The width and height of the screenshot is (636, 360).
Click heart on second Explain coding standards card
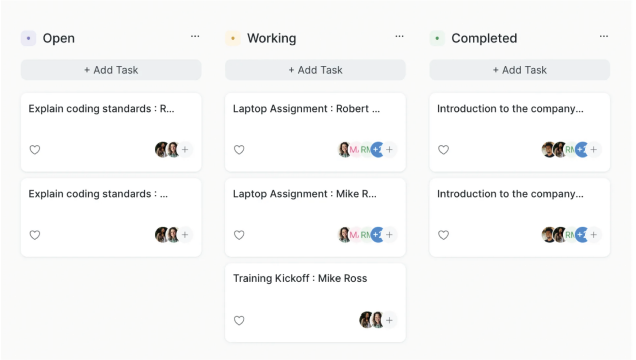pyautogui.click(x=35, y=235)
